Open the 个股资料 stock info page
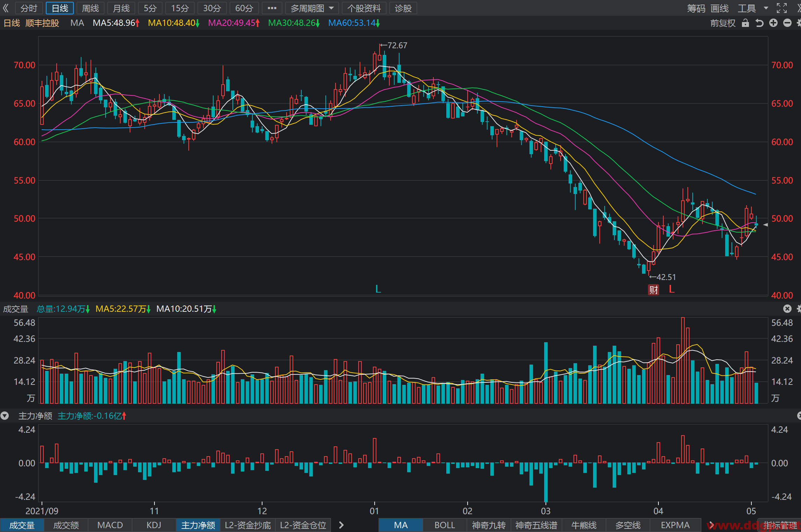The image size is (801, 532). click(x=364, y=8)
